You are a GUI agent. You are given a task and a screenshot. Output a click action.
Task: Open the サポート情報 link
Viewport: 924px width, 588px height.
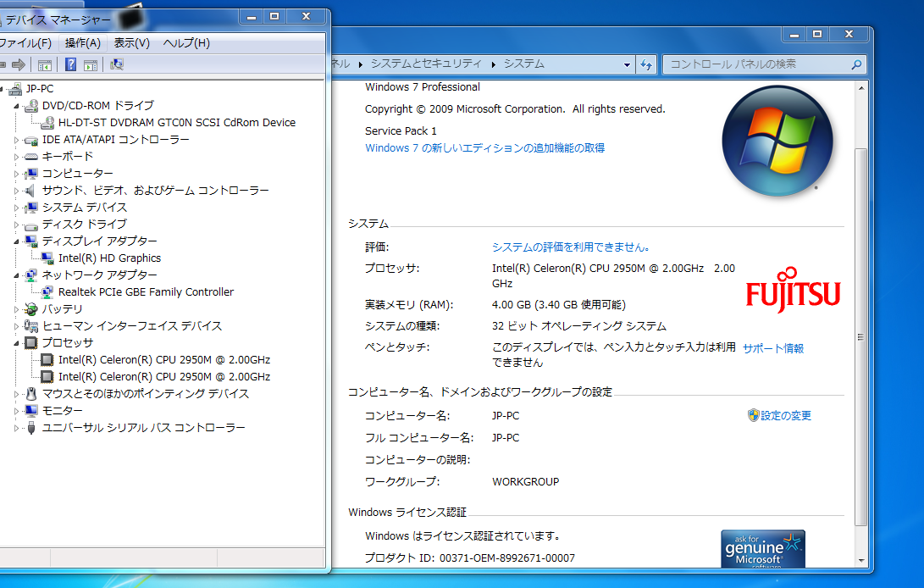point(772,348)
